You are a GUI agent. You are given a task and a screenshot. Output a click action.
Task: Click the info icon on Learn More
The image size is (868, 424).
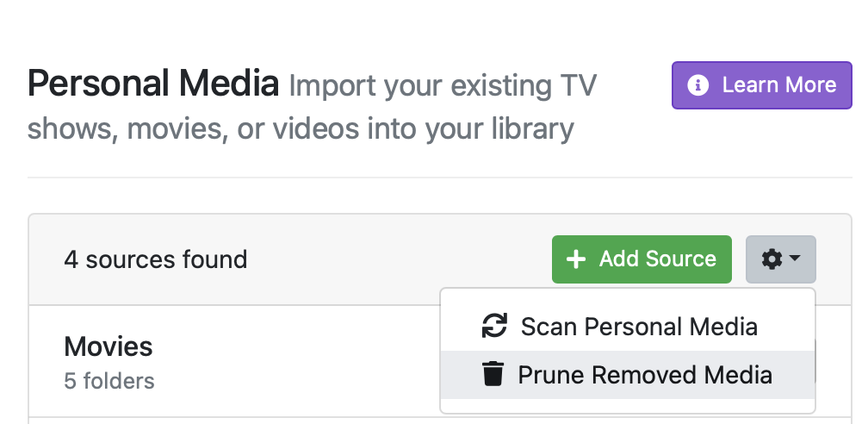pos(698,85)
